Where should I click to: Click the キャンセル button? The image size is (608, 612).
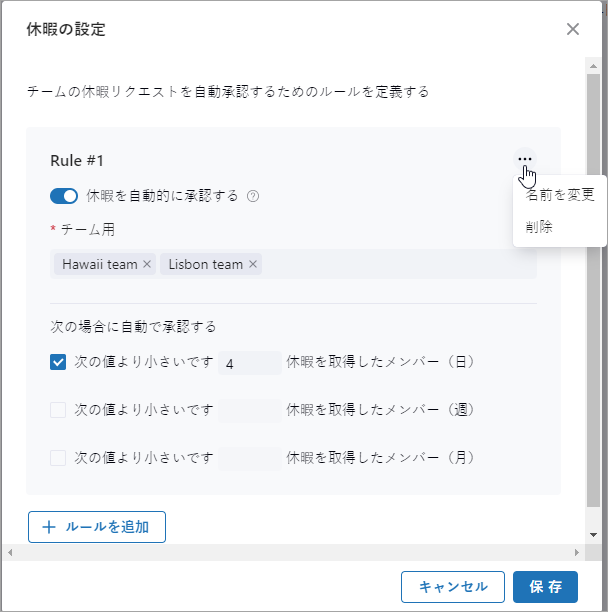point(453,587)
